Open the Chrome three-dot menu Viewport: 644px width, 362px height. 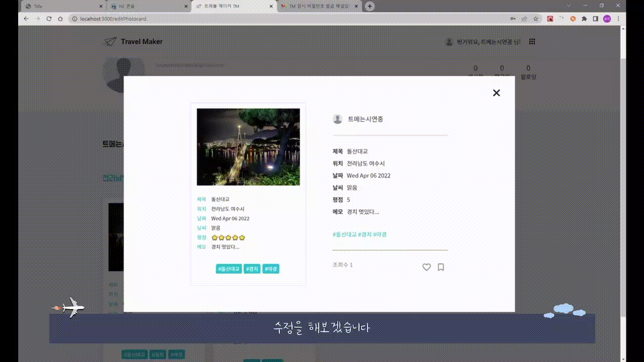[x=618, y=19]
